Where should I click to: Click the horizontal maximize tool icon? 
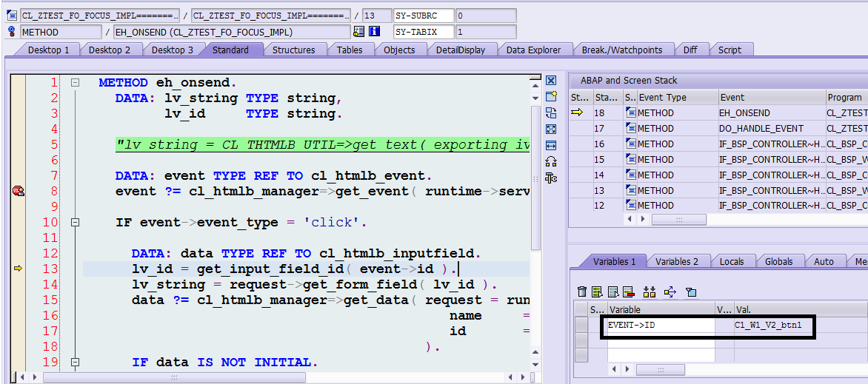click(550, 145)
